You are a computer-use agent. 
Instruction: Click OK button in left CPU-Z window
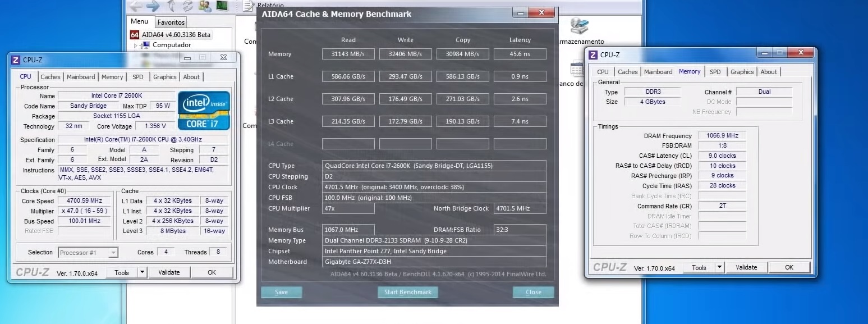point(212,272)
